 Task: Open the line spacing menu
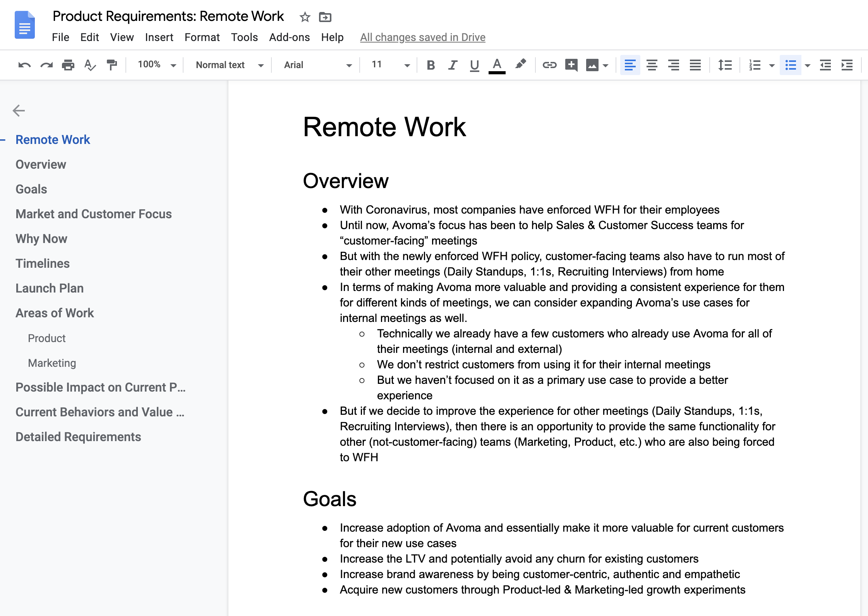(x=725, y=65)
